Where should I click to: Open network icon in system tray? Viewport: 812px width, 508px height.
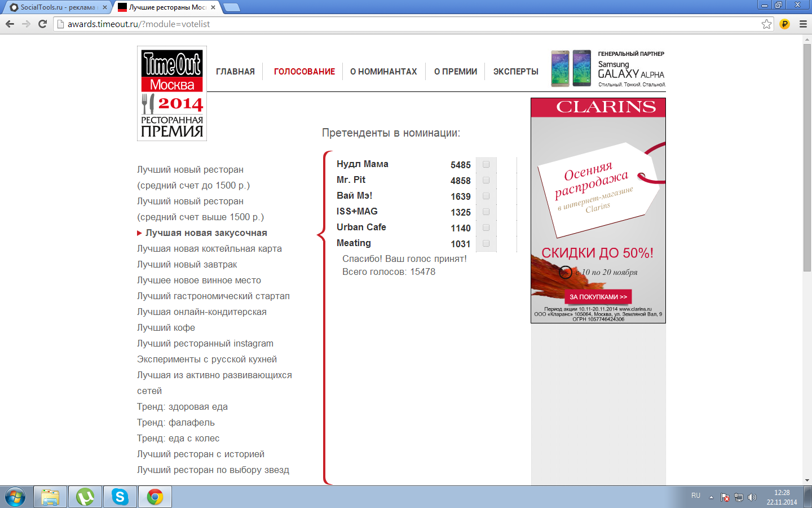click(739, 497)
